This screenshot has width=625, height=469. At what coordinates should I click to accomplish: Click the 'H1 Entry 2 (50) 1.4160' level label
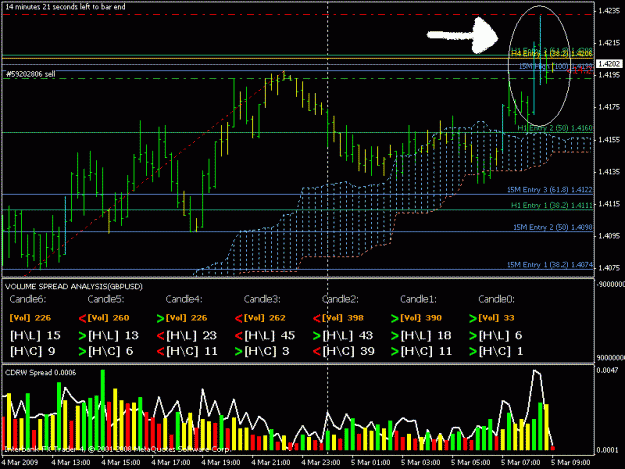tap(555, 128)
